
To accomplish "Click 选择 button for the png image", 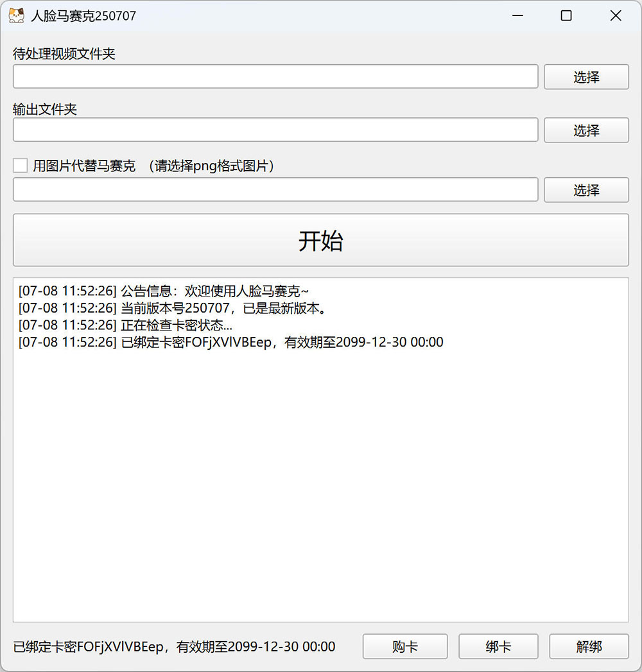I will tap(586, 190).
